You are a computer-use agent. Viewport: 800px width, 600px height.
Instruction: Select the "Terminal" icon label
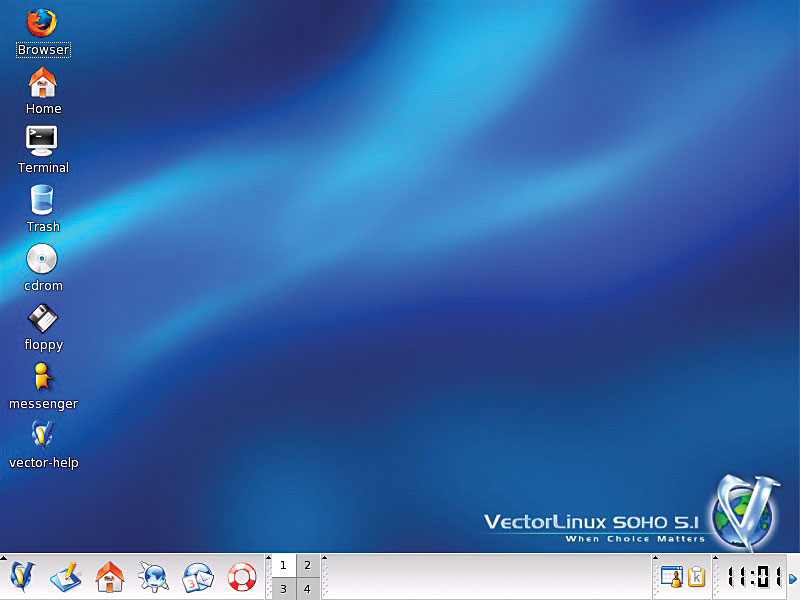(x=43, y=167)
